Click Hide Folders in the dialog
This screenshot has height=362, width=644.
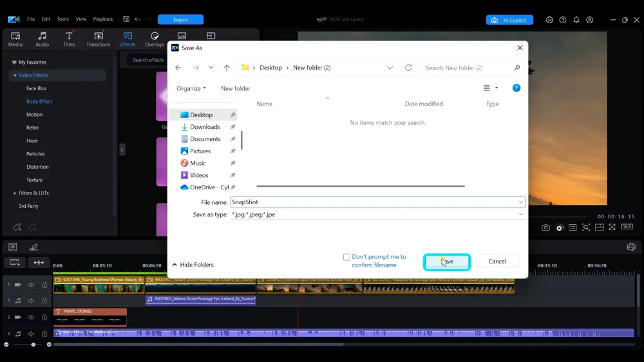pyautogui.click(x=193, y=265)
